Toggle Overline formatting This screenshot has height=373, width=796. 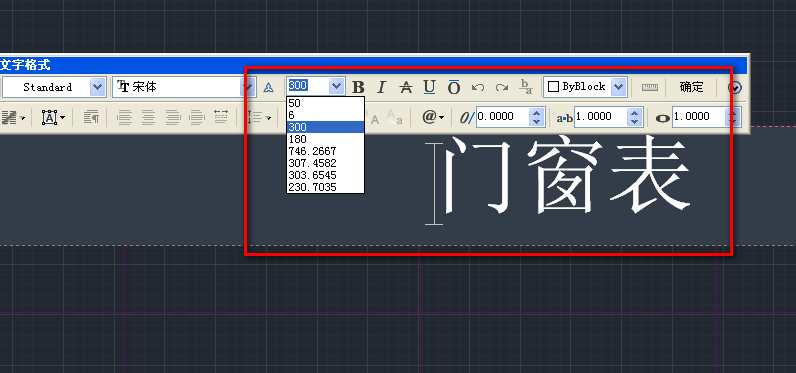[x=454, y=87]
